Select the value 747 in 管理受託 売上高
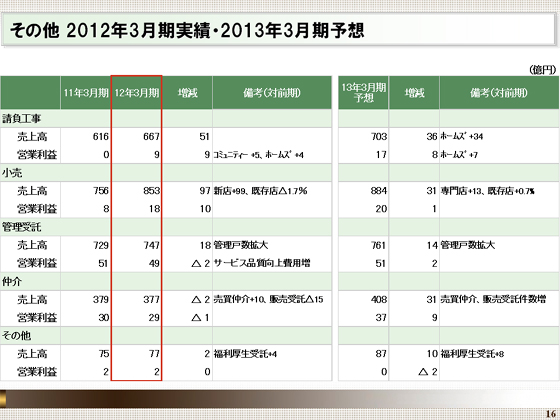This screenshot has width=560, height=420. pos(151,245)
